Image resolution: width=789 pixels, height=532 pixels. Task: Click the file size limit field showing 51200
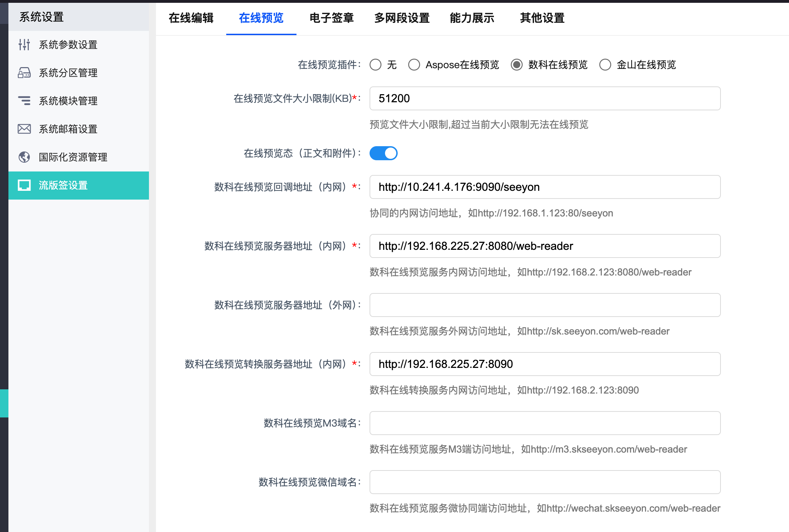[545, 98]
